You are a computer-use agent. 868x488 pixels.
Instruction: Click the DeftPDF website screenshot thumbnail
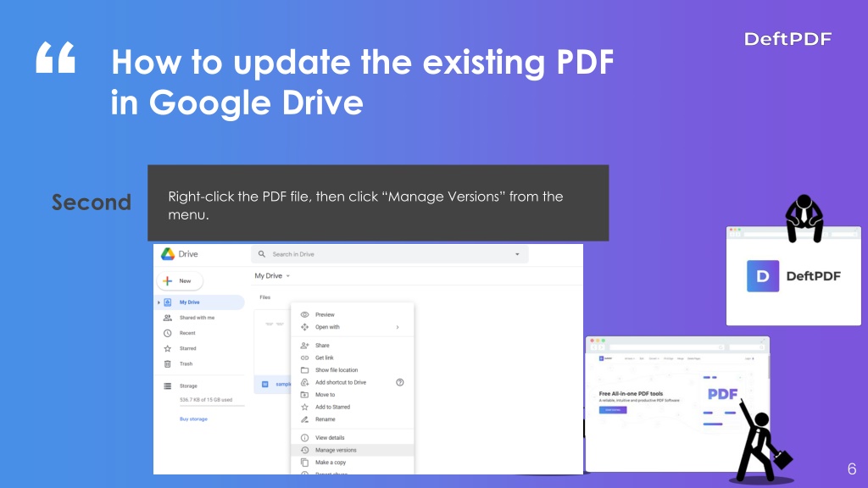677,404
